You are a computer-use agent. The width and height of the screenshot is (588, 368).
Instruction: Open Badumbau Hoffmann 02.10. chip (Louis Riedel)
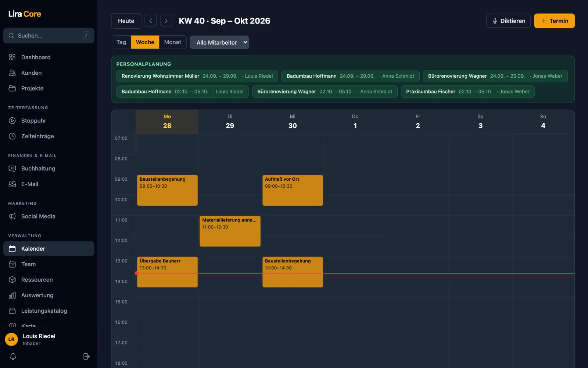[x=183, y=92]
